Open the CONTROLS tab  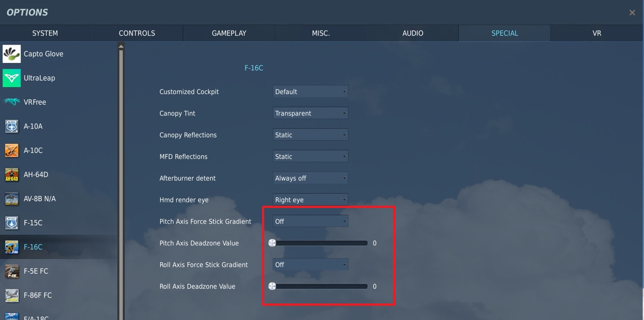[x=137, y=33]
